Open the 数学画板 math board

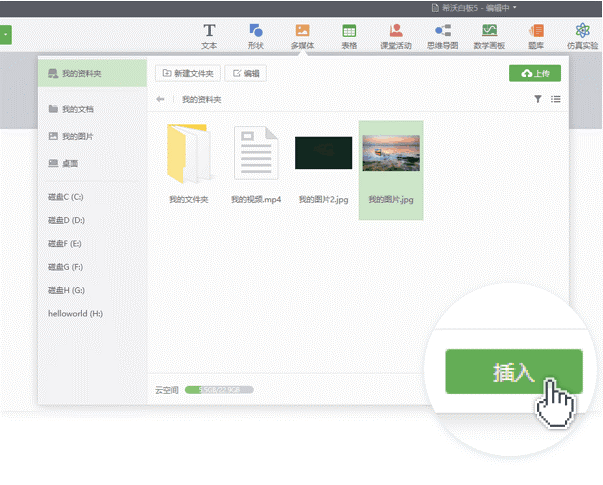(489, 36)
